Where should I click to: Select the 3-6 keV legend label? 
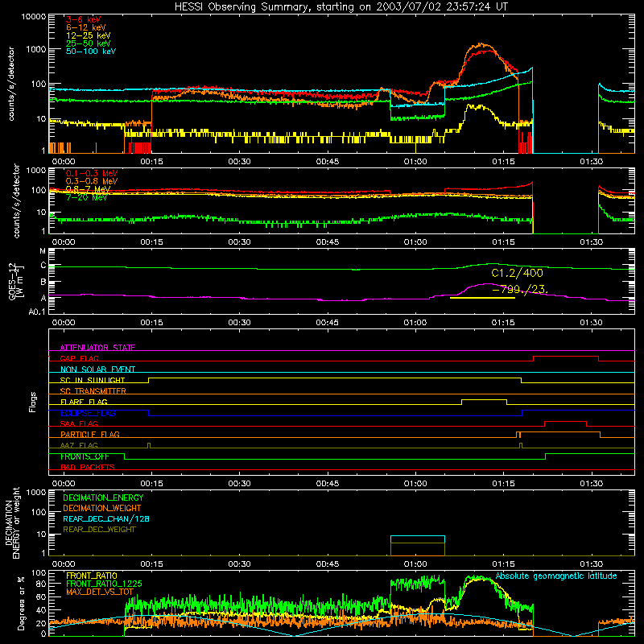(83, 19)
